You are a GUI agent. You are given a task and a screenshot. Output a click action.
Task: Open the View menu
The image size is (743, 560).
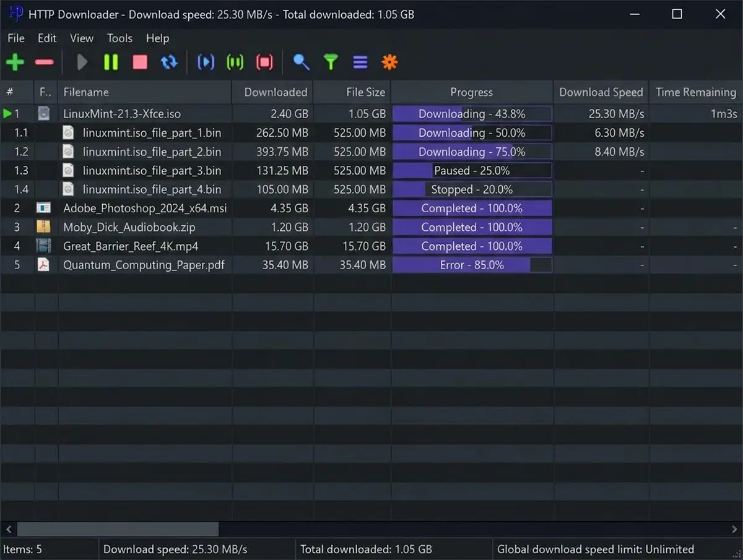coord(82,38)
